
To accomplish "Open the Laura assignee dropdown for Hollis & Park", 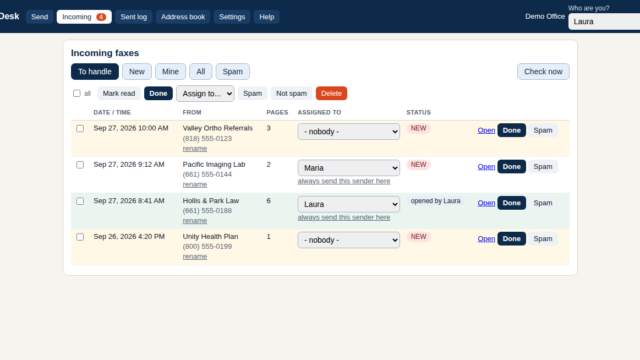I will [349, 204].
